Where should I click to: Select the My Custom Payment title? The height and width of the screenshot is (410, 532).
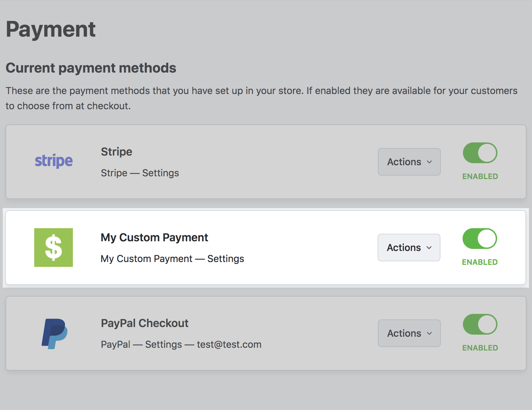[154, 237]
